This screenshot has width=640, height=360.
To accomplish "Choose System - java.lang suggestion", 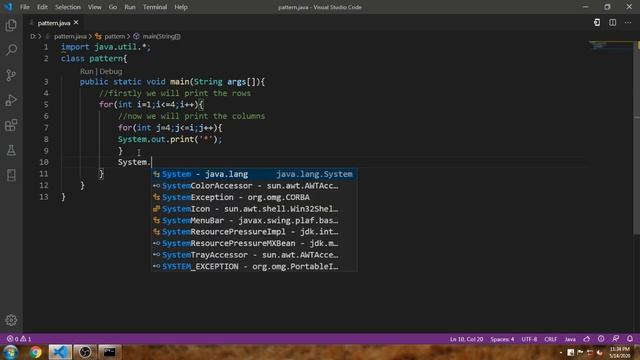I will (254, 174).
